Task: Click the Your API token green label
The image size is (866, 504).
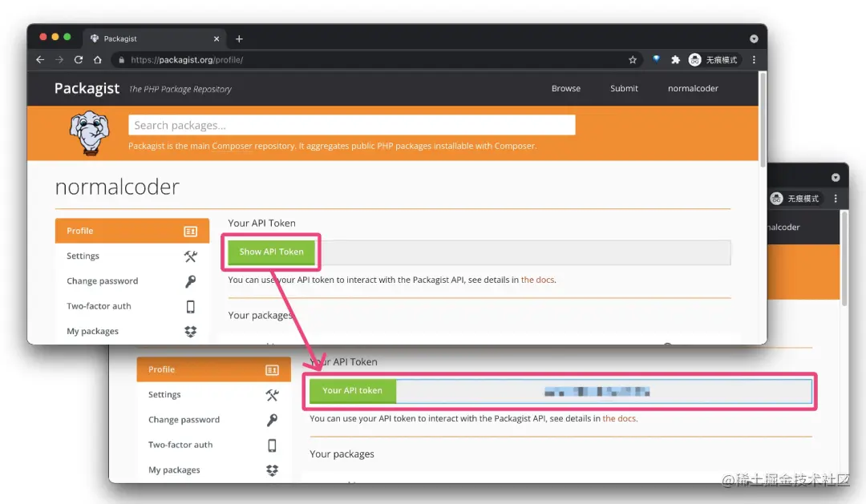Action: click(352, 390)
